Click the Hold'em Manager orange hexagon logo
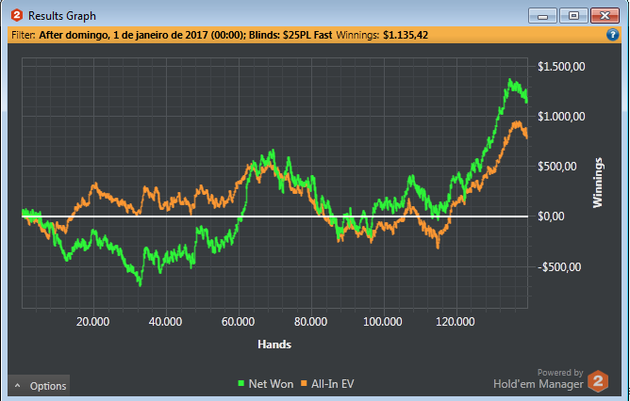Viewport: 630px width, 401px height. point(598,381)
